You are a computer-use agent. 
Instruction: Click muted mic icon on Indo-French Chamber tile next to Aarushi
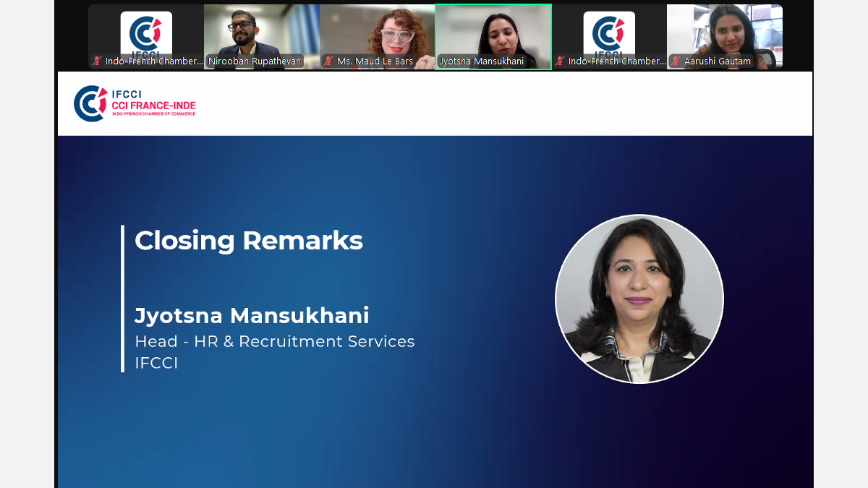[560, 61]
